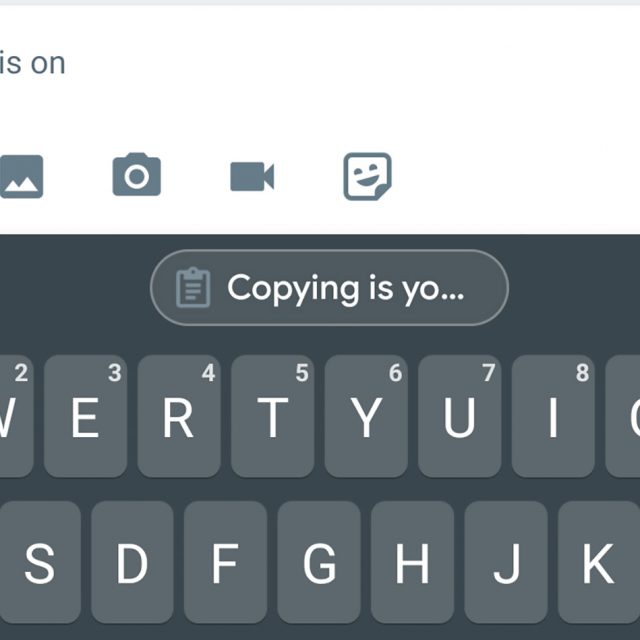Paste the 'Copying is yo...' clipboard suggestion
The height and width of the screenshot is (640, 640).
[329, 287]
